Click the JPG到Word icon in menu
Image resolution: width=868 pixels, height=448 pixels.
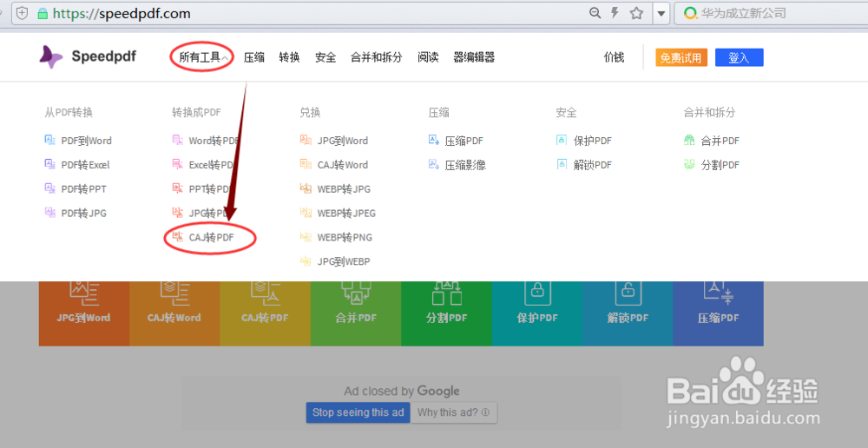coord(306,140)
